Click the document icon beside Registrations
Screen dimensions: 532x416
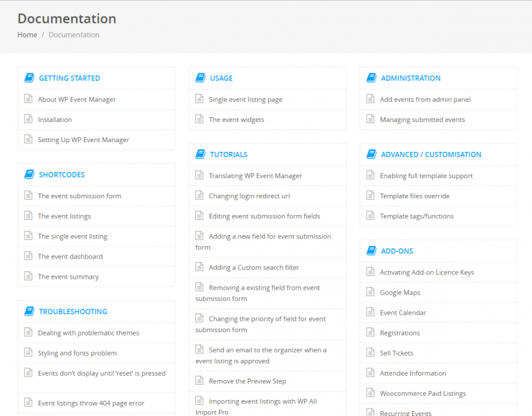[x=371, y=332]
